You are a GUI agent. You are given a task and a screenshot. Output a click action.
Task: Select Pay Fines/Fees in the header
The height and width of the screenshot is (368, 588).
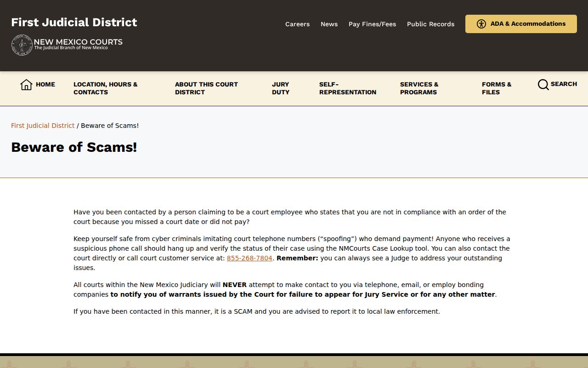[x=372, y=24]
